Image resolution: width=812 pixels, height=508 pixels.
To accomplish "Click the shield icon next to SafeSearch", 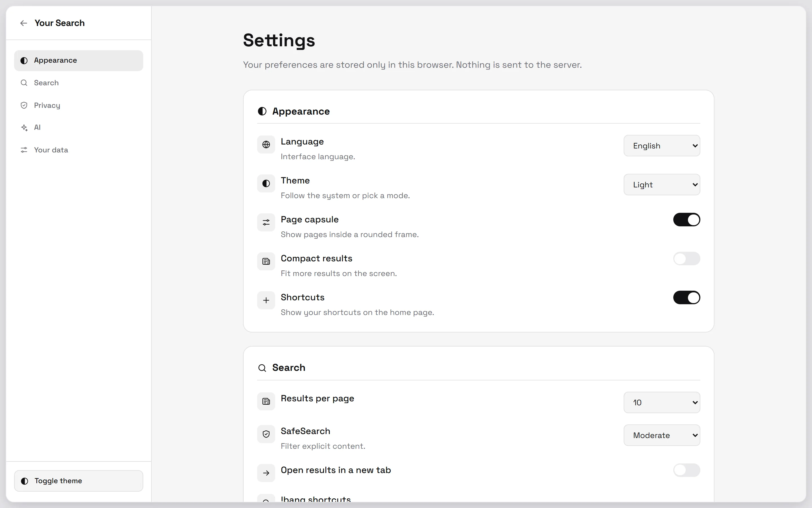I will tap(266, 434).
